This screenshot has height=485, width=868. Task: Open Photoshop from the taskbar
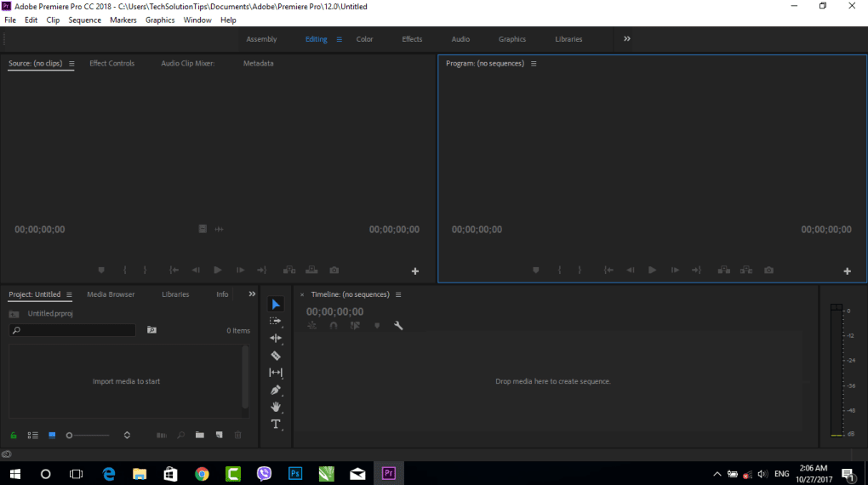click(295, 473)
